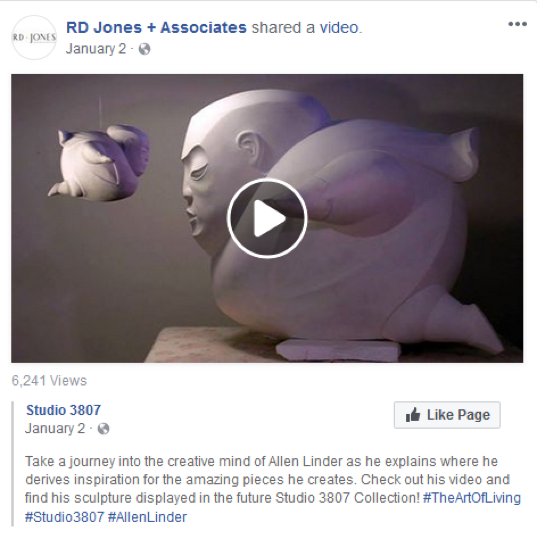Open Studio 3807's January 2 timestamp
The height and width of the screenshot is (539, 537).
point(55,428)
